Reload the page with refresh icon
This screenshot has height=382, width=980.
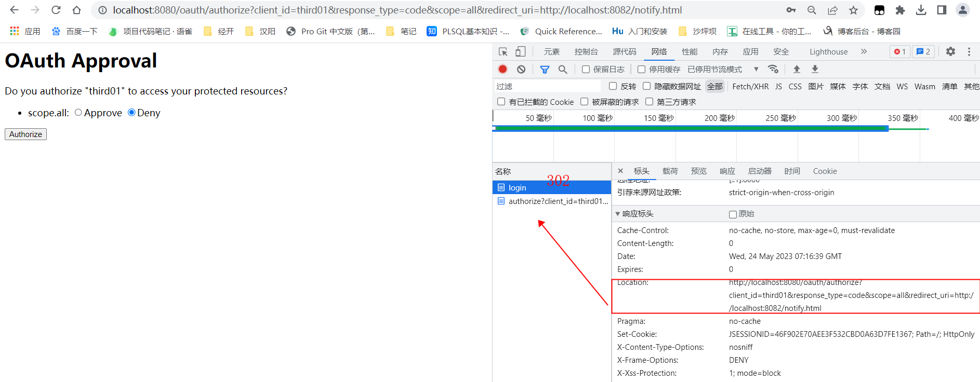coord(56,10)
